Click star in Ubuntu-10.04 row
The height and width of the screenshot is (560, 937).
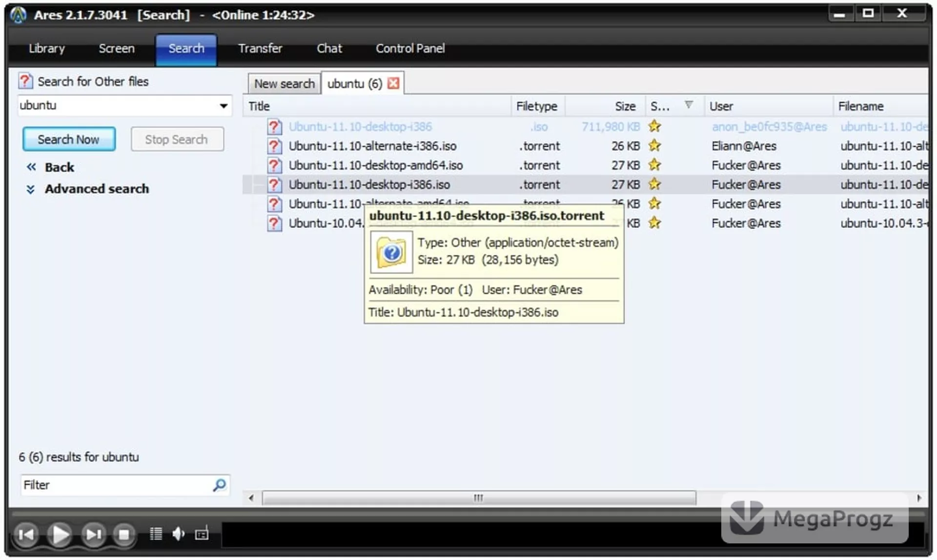[654, 223]
